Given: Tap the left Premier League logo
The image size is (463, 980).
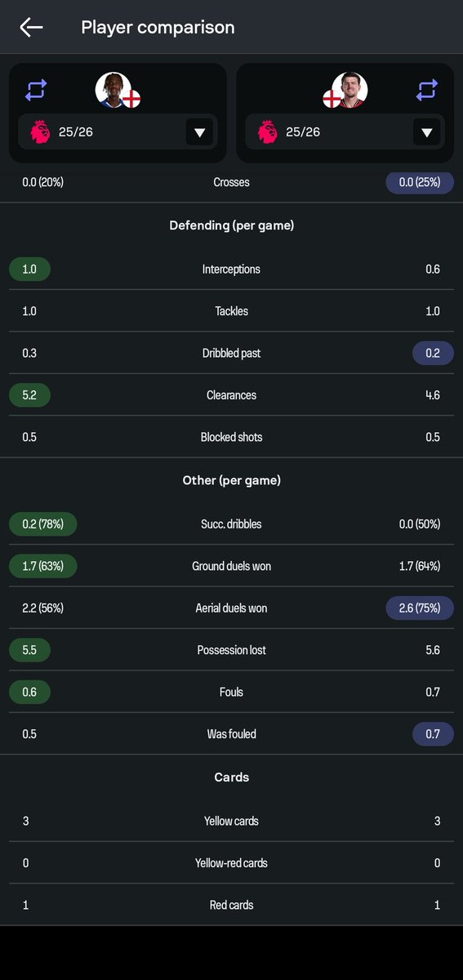Looking at the screenshot, I should [x=39, y=131].
